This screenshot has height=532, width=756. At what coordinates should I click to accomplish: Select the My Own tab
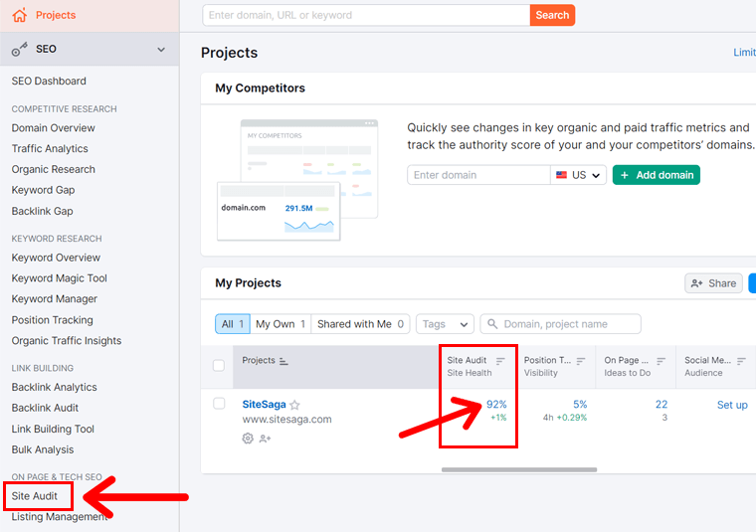[x=281, y=324]
